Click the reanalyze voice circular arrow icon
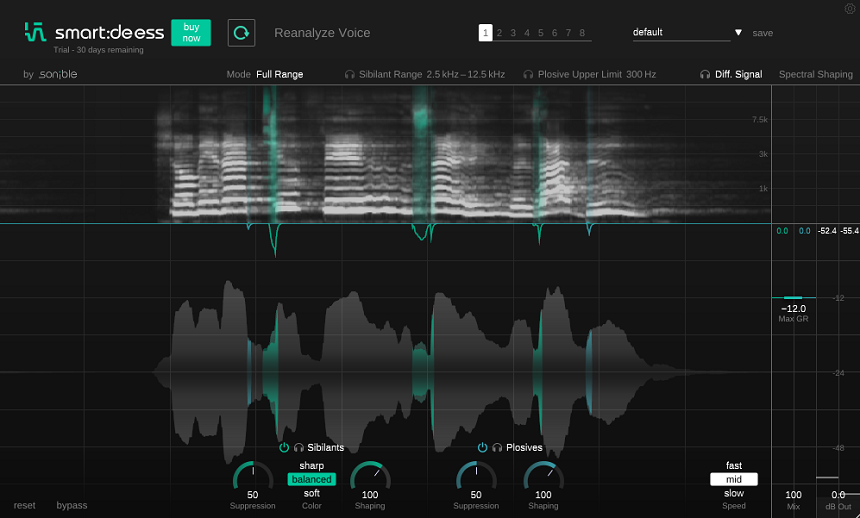Image resolution: width=860 pixels, height=518 pixels. pos(241,33)
